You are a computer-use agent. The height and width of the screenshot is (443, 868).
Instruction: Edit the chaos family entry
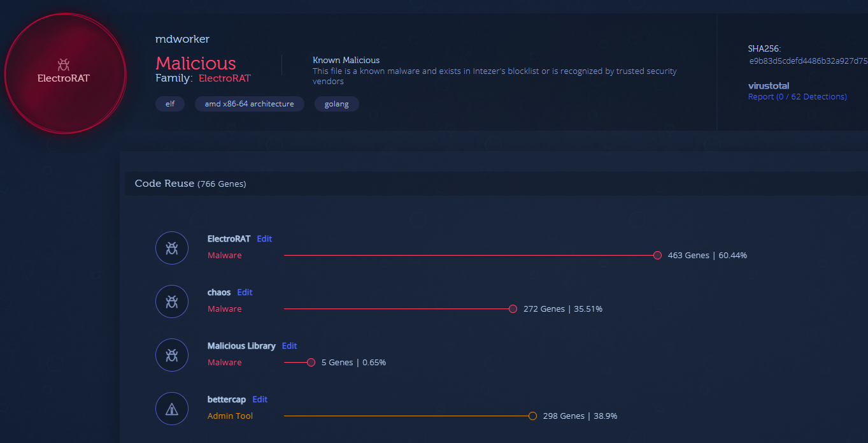click(245, 292)
